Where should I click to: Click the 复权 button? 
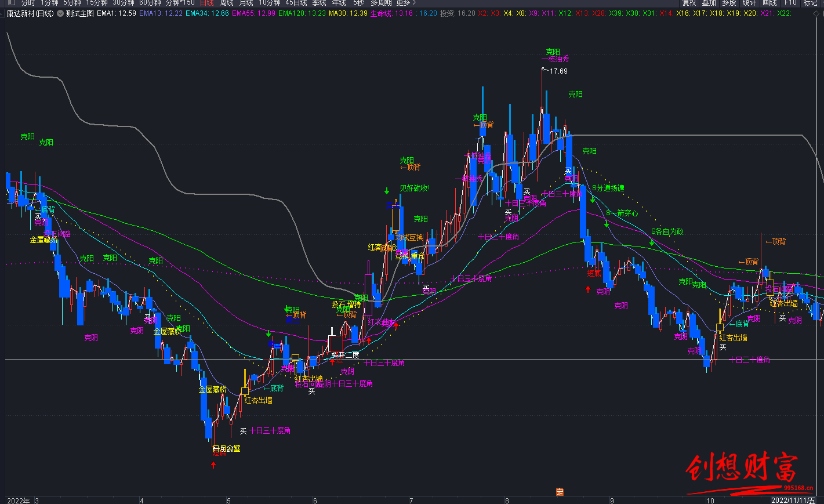(689, 3)
